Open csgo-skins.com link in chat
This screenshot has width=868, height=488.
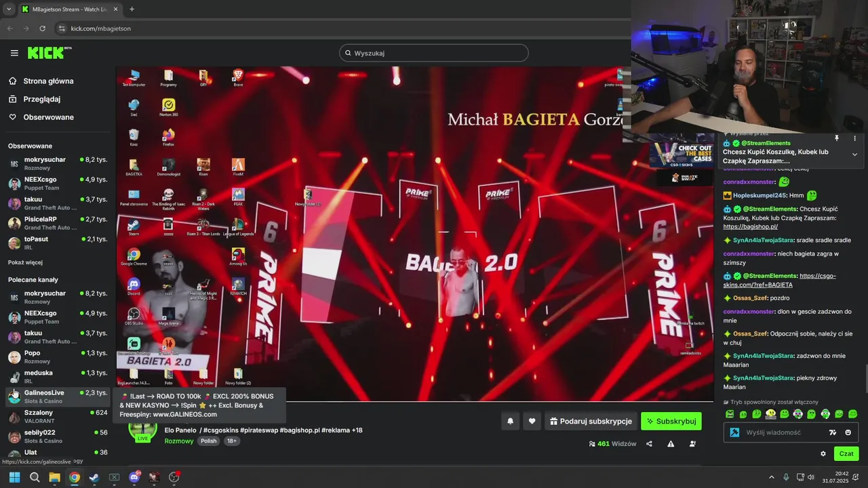[x=779, y=281]
